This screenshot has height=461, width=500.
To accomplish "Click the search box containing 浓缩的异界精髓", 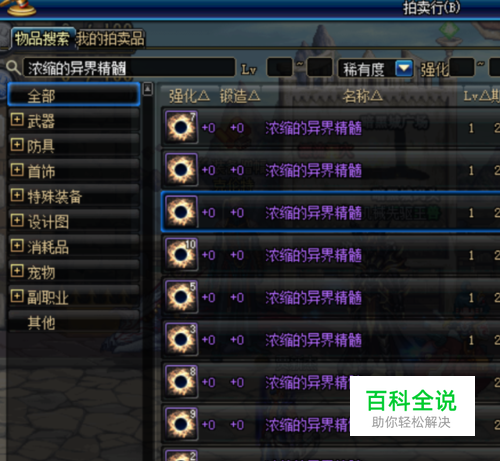I will click(129, 68).
